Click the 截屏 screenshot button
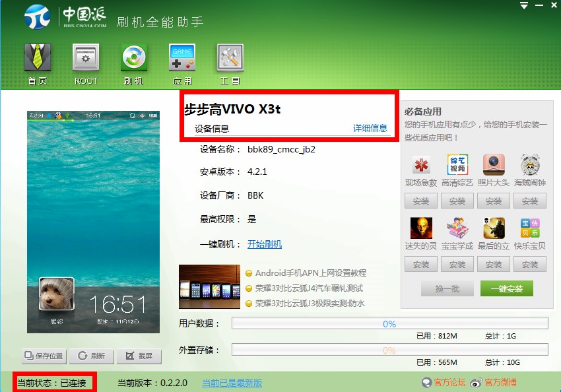This screenshot has height=392, width=561. click(139, 356)
